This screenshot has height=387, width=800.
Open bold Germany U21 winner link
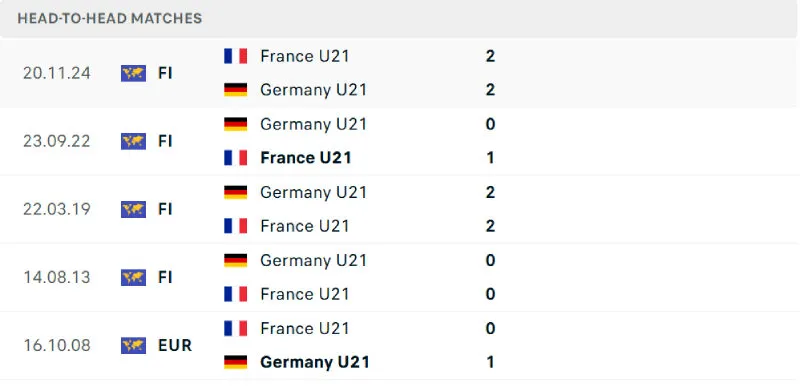coord(315,363)
